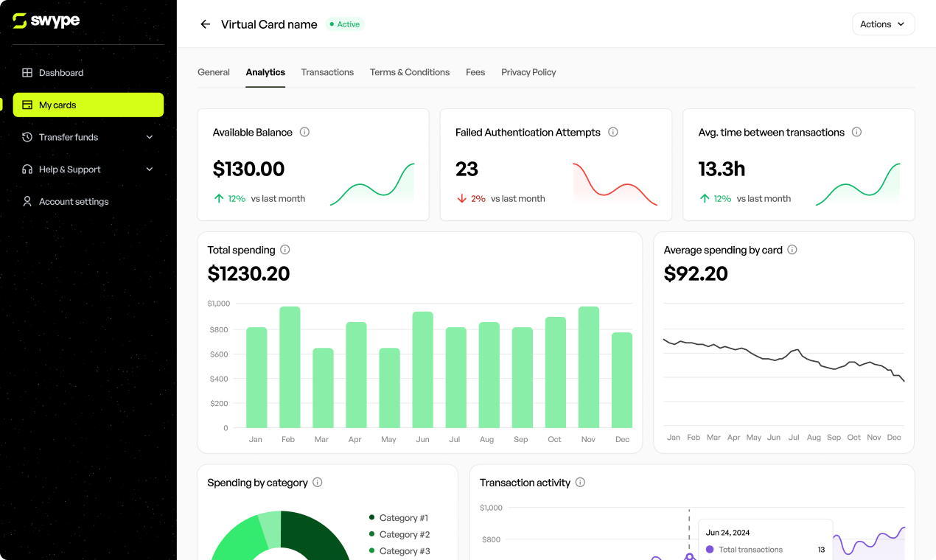Click the green up arrow under 13.3h

(705, 198)
